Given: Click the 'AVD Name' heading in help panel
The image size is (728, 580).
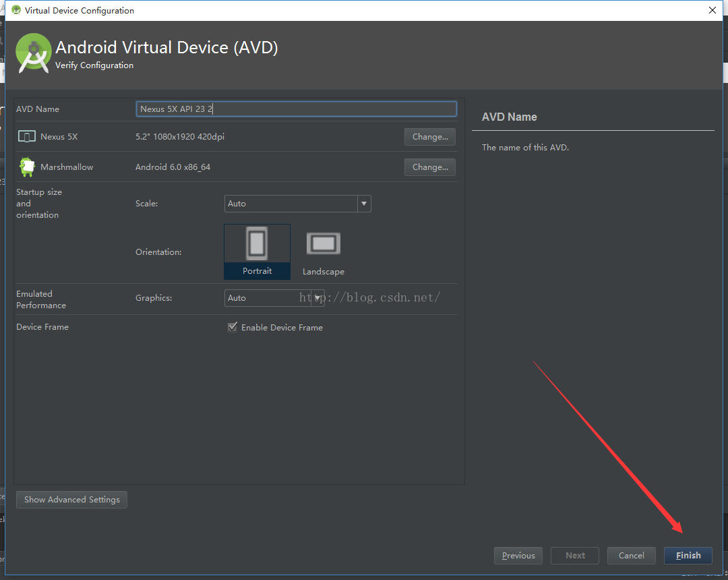Looking at the screenshot, I should pyautogui.click(x=510, y=117).
